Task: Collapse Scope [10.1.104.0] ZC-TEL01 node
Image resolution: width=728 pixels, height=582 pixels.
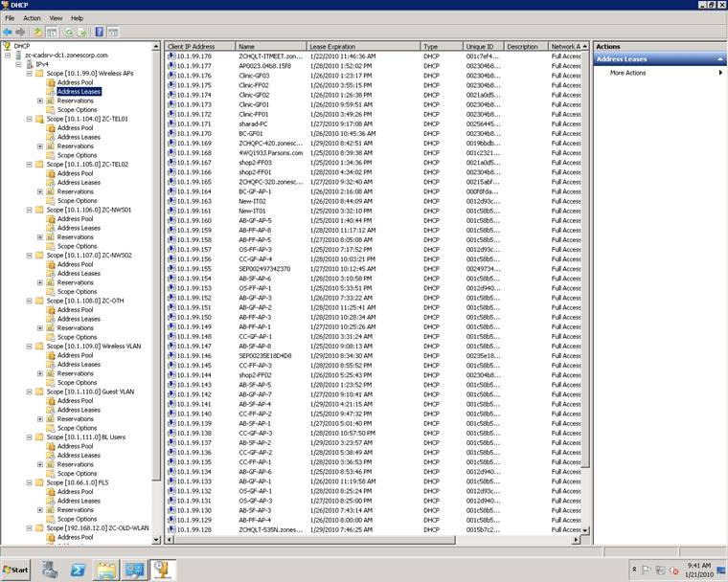Action: click(29, 119)
